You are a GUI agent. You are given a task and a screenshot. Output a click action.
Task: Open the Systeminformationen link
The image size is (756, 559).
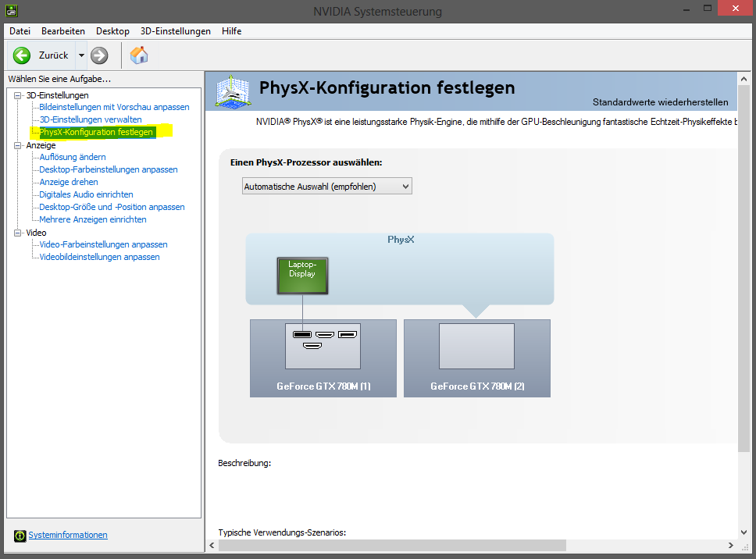68,535
